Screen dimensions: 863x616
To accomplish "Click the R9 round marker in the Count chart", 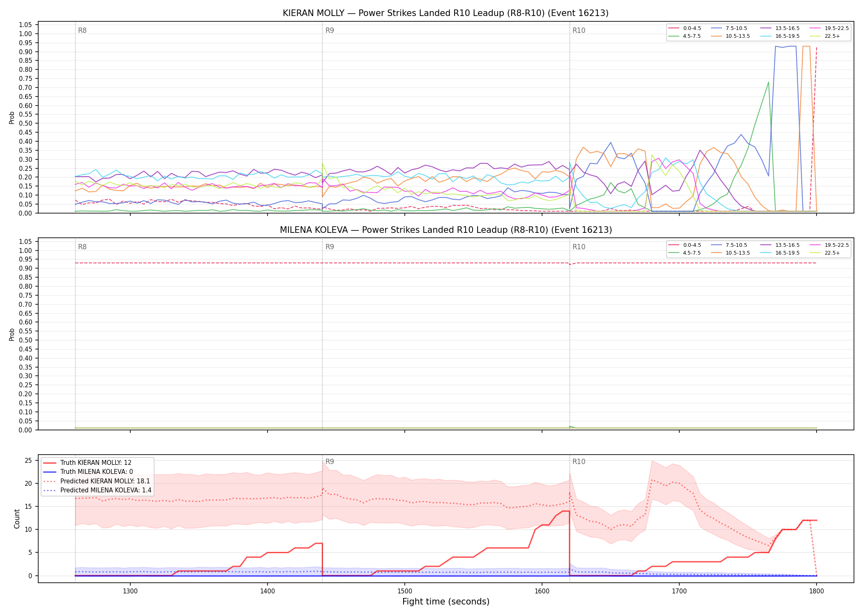I will (x=330, y=462).
